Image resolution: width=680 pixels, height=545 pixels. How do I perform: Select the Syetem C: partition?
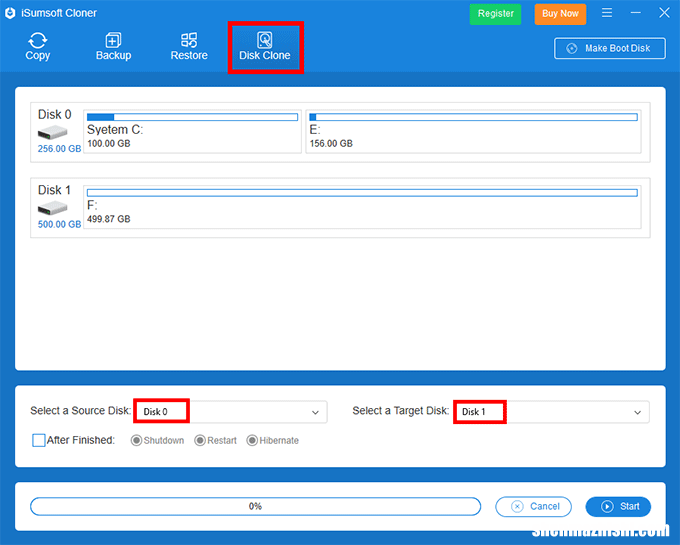click(x=192, y=132)
